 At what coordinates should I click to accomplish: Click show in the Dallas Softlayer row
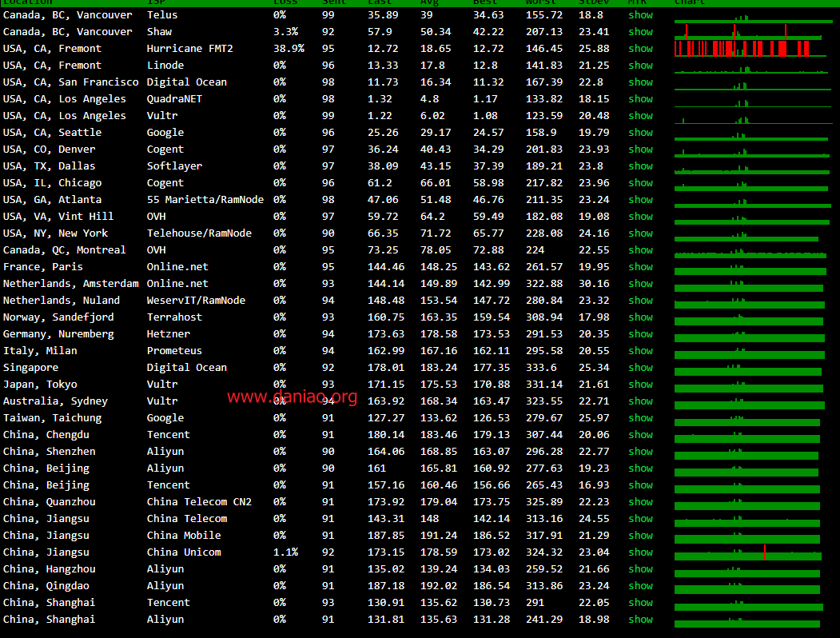coord(640,166)
